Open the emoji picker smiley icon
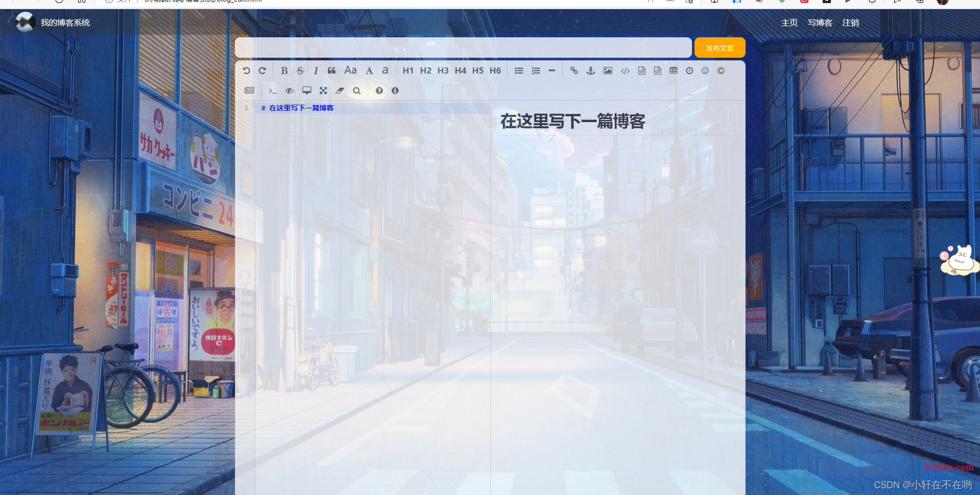 point(705,70)
